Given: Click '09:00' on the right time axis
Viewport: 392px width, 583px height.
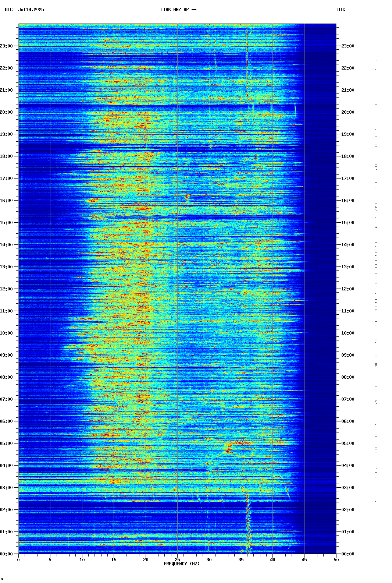Looking at the screenshot, I should point(348,355).
